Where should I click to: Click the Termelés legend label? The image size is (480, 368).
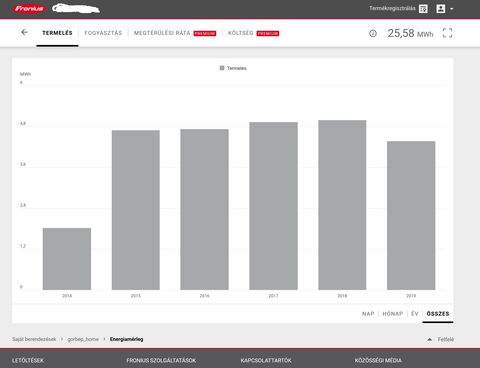click(237, 68)
